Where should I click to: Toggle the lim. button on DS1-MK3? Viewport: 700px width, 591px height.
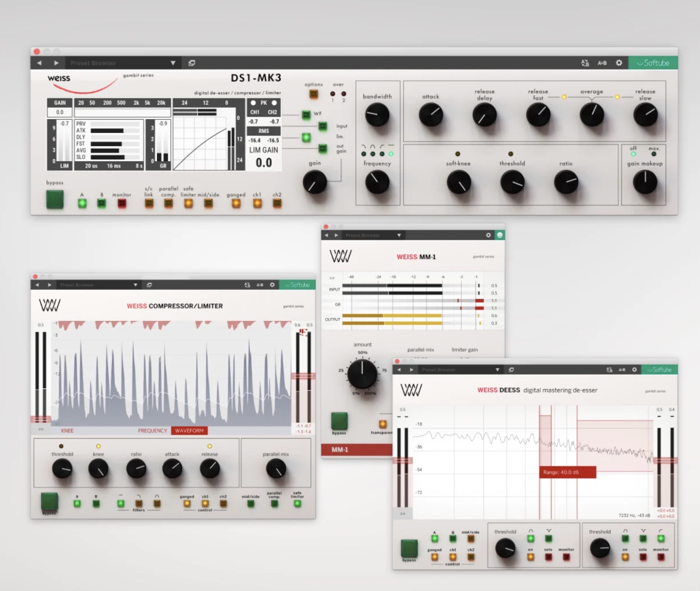[306, 137]
